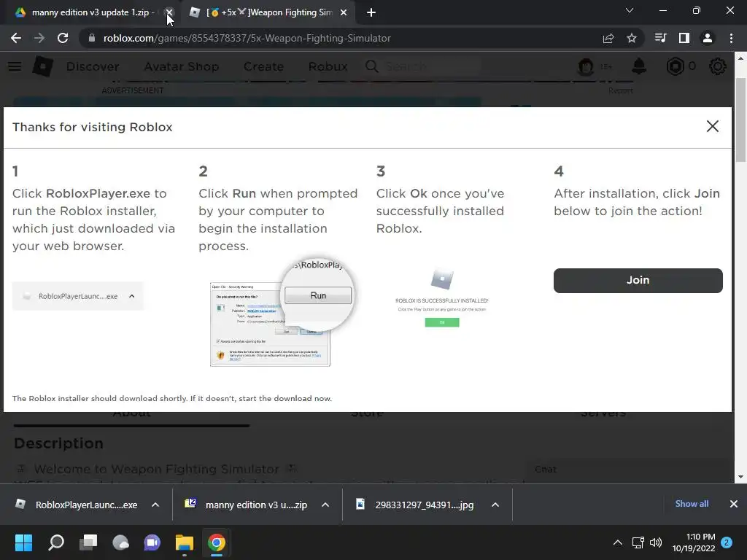747x560 pixels.
Task: Click the site lock icon in address bar
Action: (x=92, y=38)
